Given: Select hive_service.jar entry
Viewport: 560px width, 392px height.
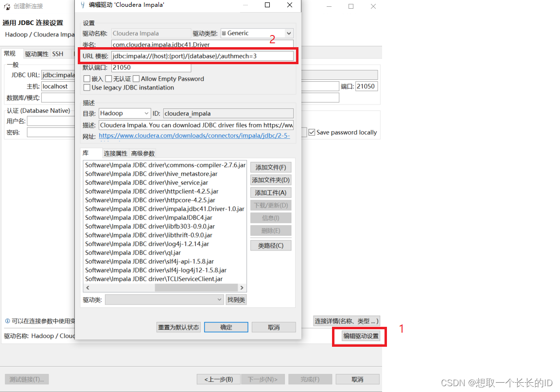Looking at the screenshot, I should click(x=146, y=182).
